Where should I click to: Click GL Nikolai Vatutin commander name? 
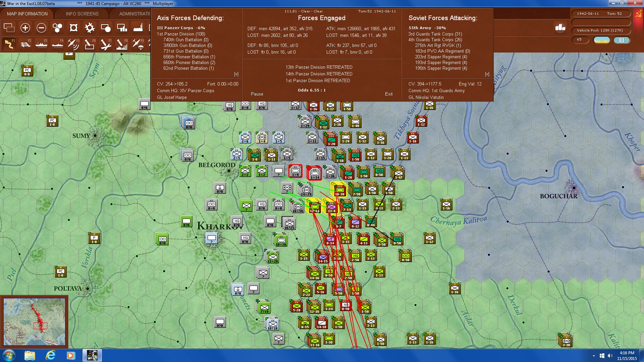tap(426, 97)
